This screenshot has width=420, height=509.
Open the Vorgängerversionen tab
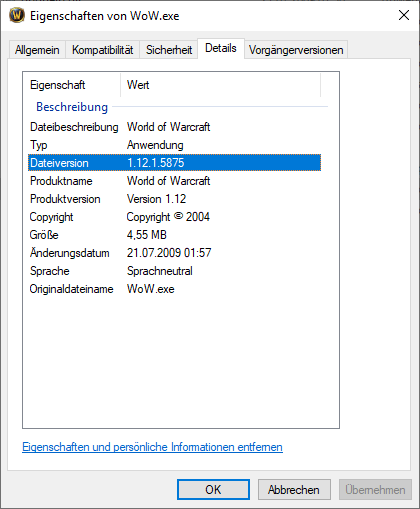[296, 50]
